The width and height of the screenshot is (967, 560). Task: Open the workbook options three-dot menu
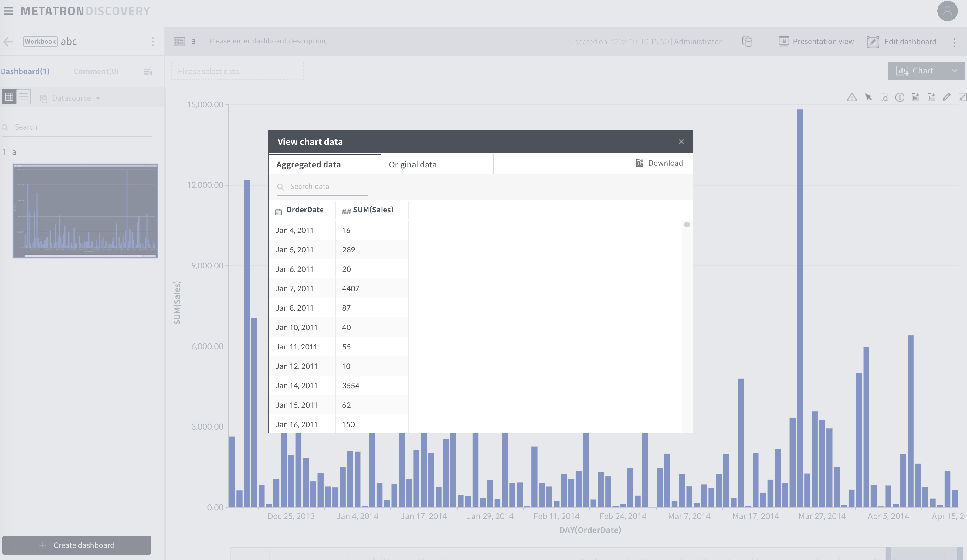pos(152,42)
